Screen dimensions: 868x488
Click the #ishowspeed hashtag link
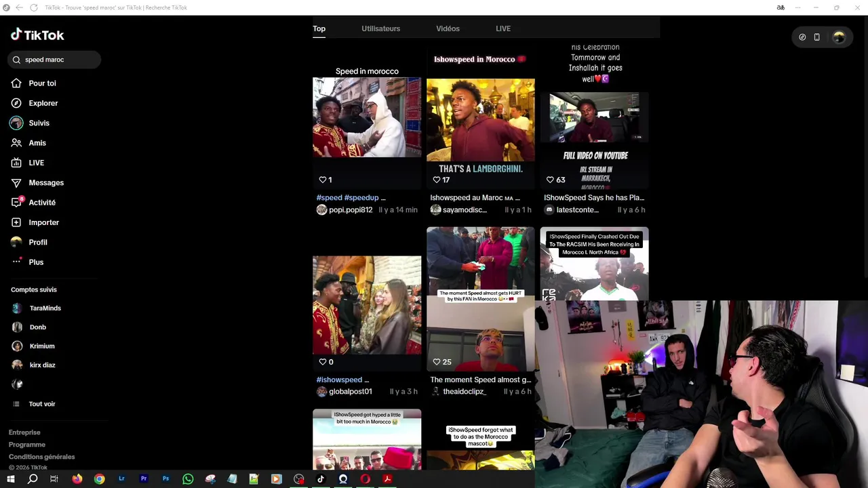coord(339,380)
